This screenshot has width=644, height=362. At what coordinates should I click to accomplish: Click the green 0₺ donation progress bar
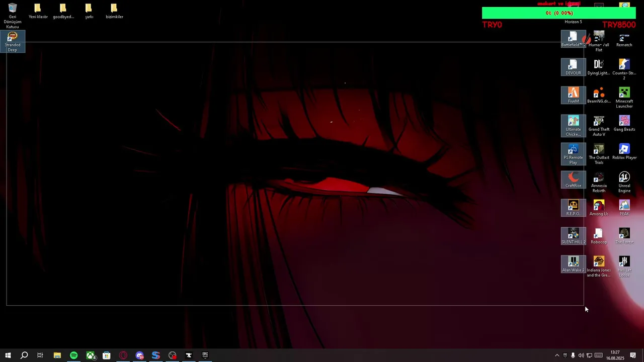point(559,13)
